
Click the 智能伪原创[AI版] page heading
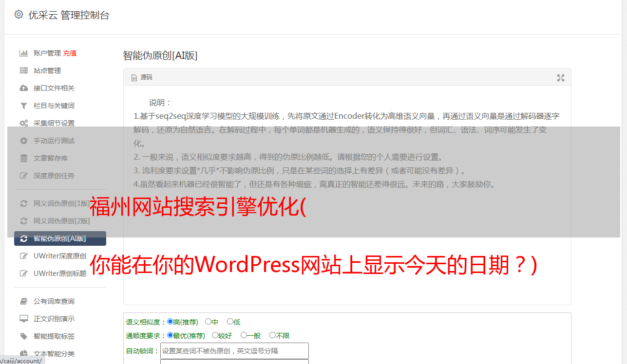pos(160,55)
